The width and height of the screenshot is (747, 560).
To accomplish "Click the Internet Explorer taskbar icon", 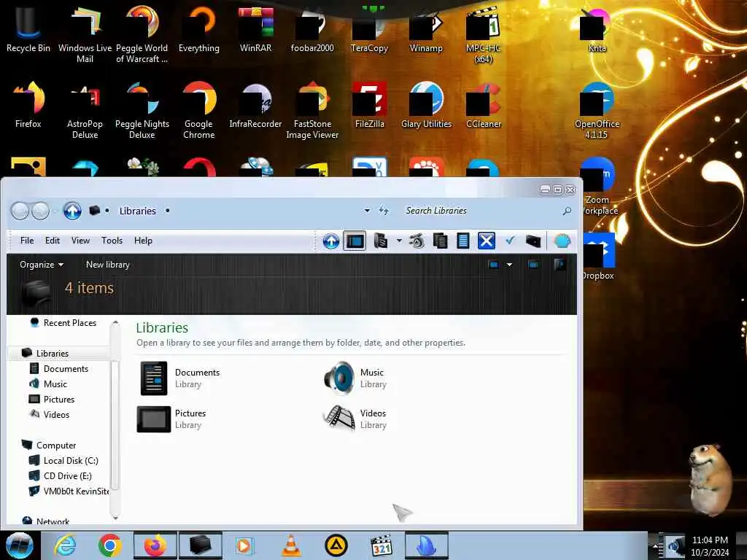I will pos(65,545).
